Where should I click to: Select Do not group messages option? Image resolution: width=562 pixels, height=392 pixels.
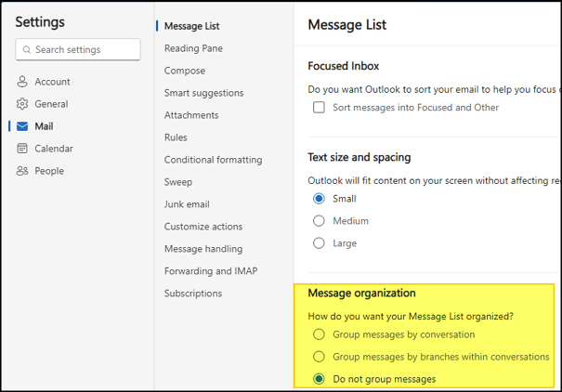(319, 379)
